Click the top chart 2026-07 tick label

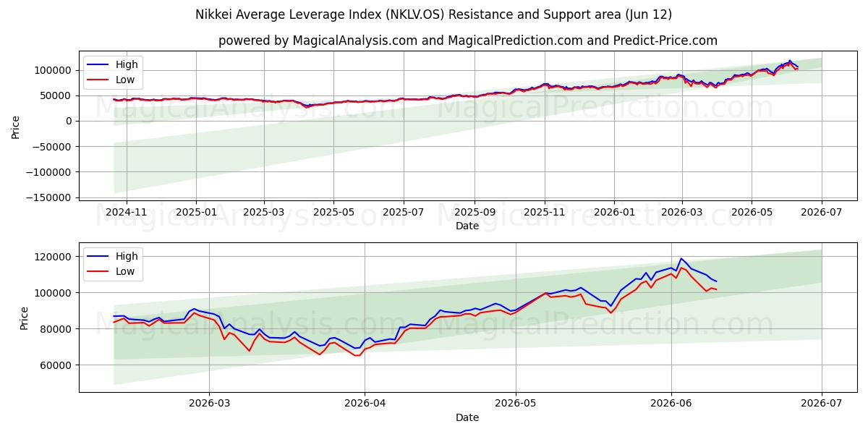click(x=822, y=211)
